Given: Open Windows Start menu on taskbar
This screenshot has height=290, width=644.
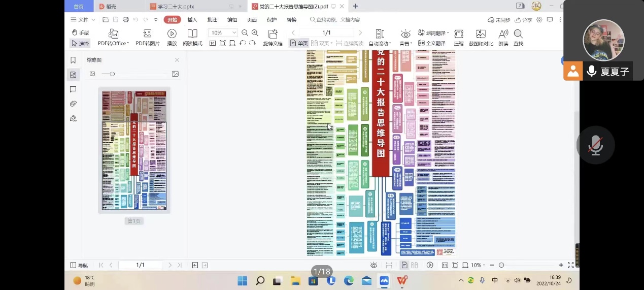Looking at the screenshot, I should click(242, 280).
